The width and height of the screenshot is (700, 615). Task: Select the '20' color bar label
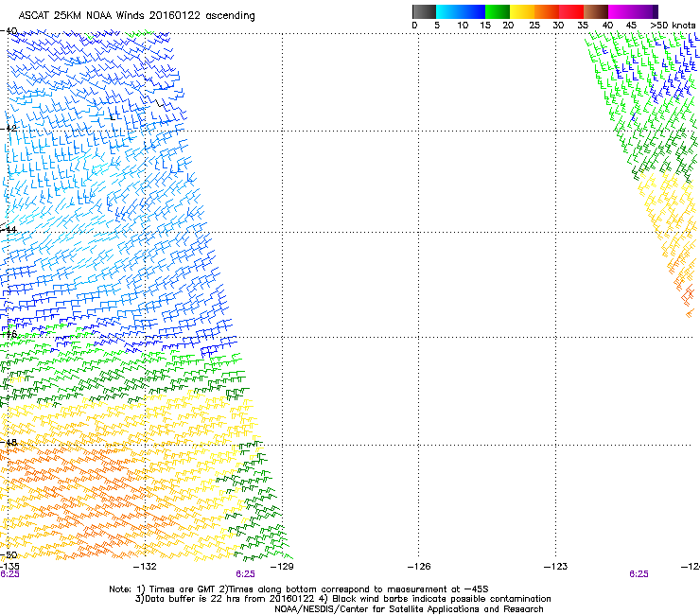[x=508, y=26]
